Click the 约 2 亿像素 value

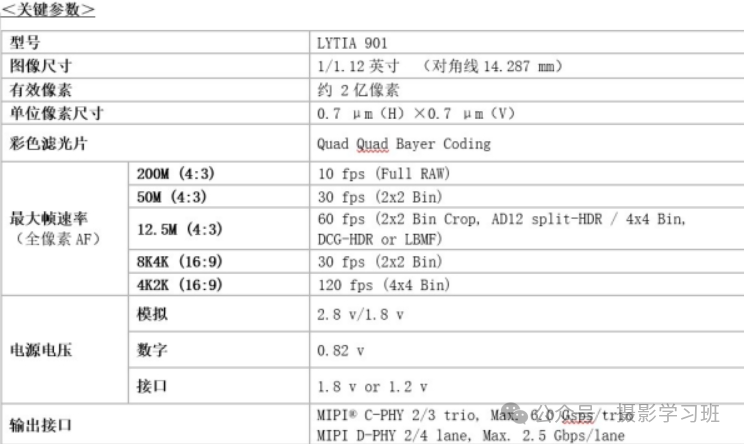coord(358,90)
